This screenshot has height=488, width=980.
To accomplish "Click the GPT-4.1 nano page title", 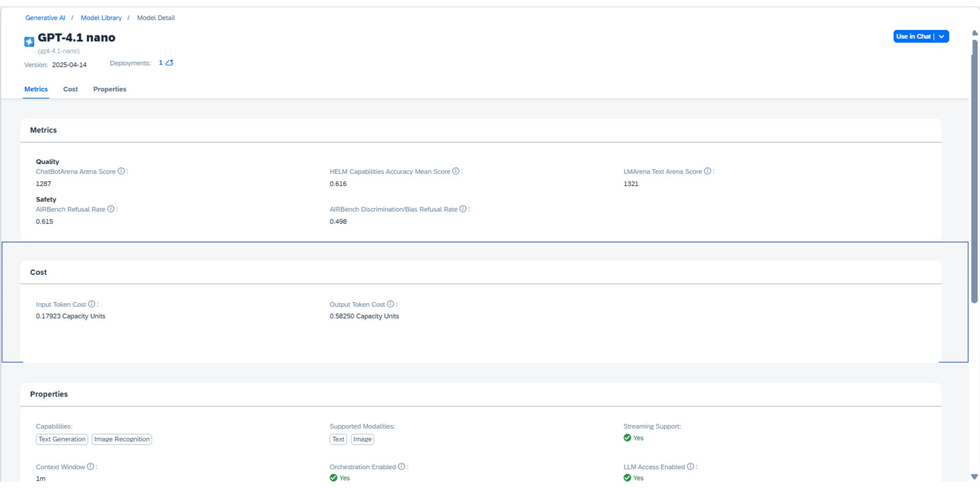I will tap(77, 37).
